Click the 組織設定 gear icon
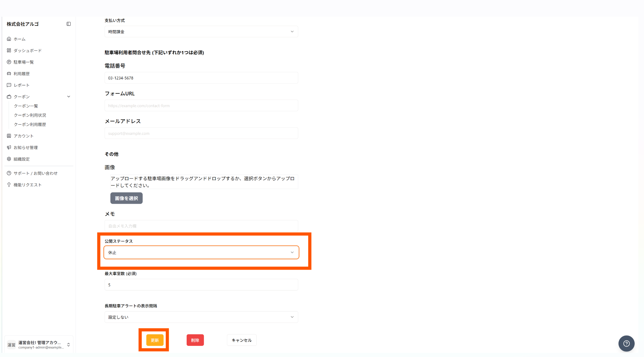 [9, 159]
